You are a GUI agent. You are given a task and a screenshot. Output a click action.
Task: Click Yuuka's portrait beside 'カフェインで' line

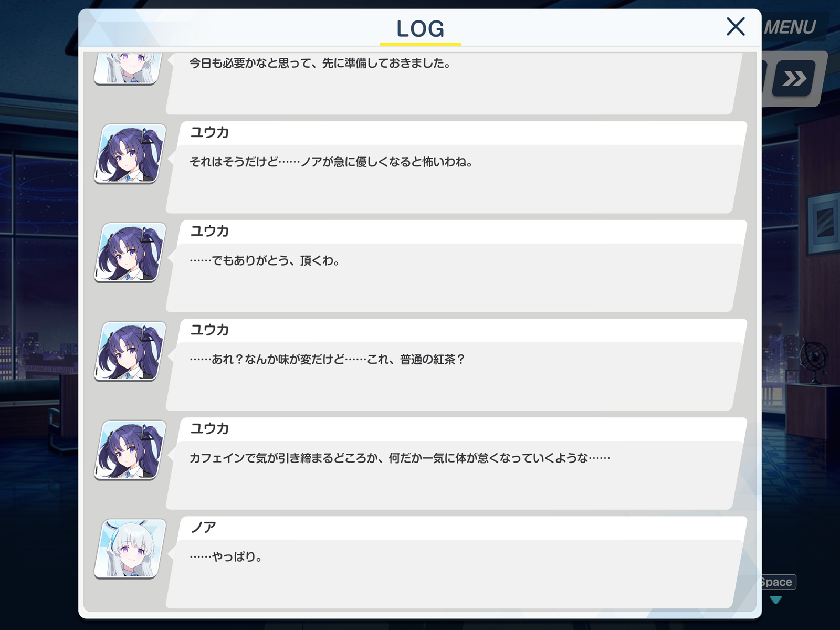click(130, 450)
